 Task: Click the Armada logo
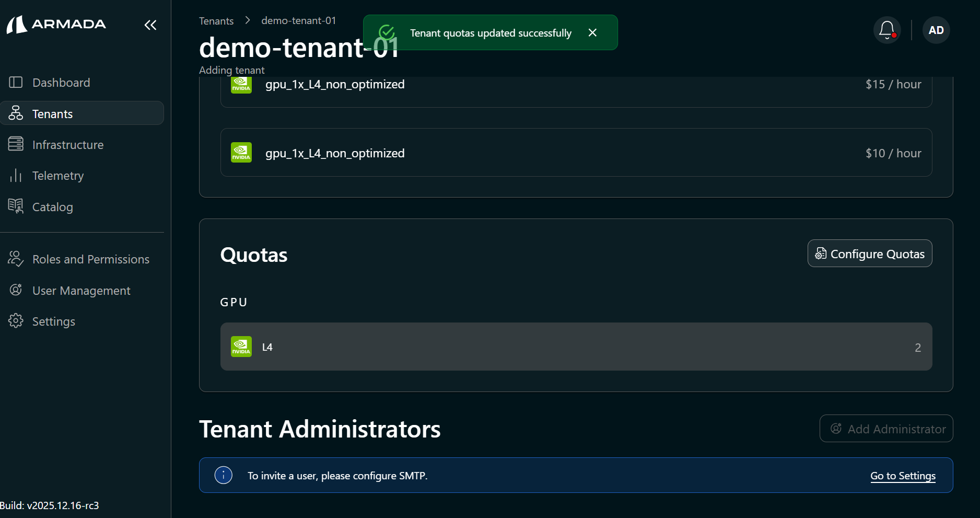(56, 24)
